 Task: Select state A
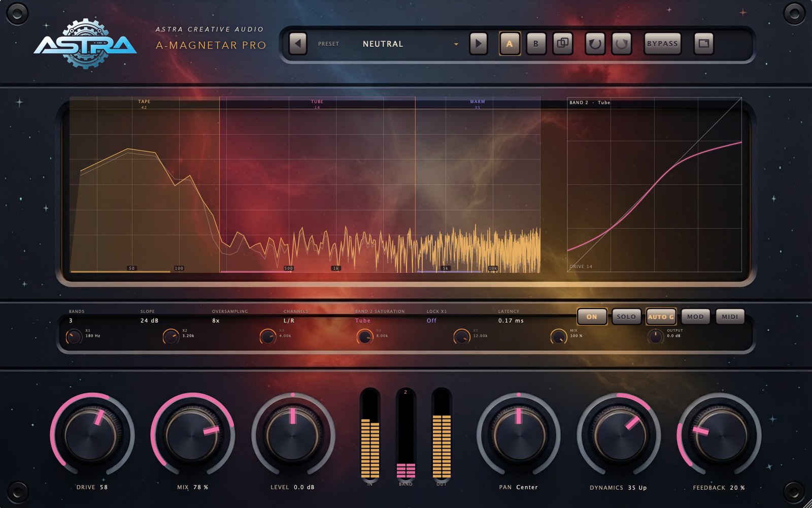tap(510, 44)
